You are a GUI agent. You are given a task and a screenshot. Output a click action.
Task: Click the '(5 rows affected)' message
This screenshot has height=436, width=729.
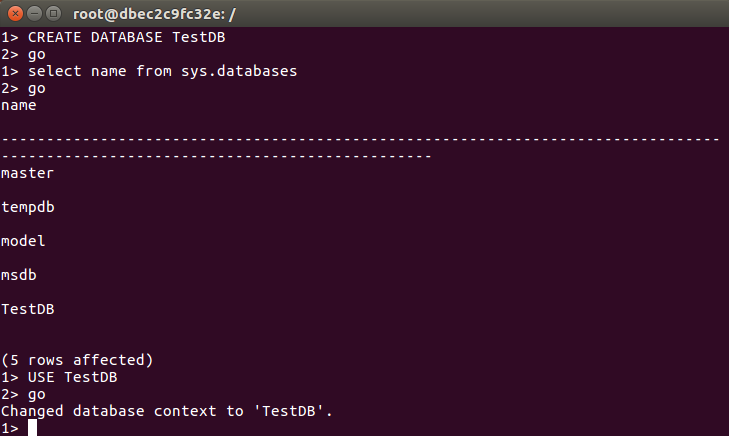point(77,360)
